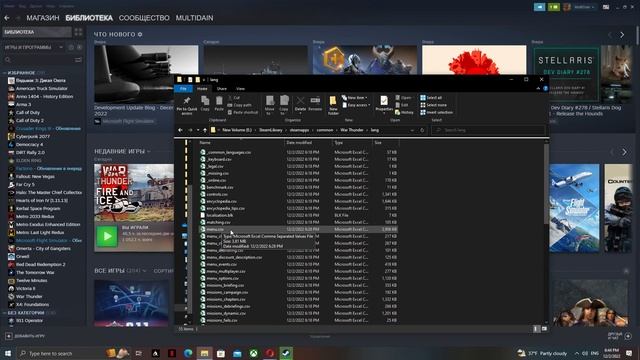Image resolution: width=640 pixels, height=360 pixels.
Task: Open МАГАЗИН in Steam navigation
Action: pos(43,18)
